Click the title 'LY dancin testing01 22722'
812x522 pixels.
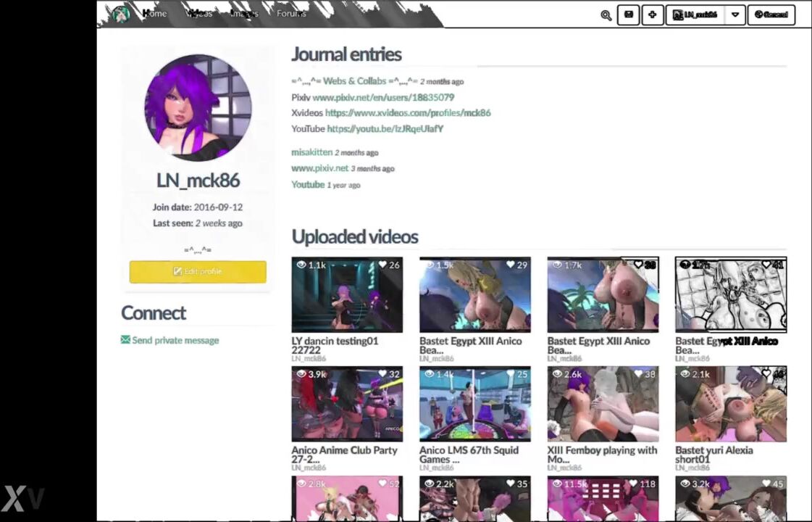[x=335, y=345]
